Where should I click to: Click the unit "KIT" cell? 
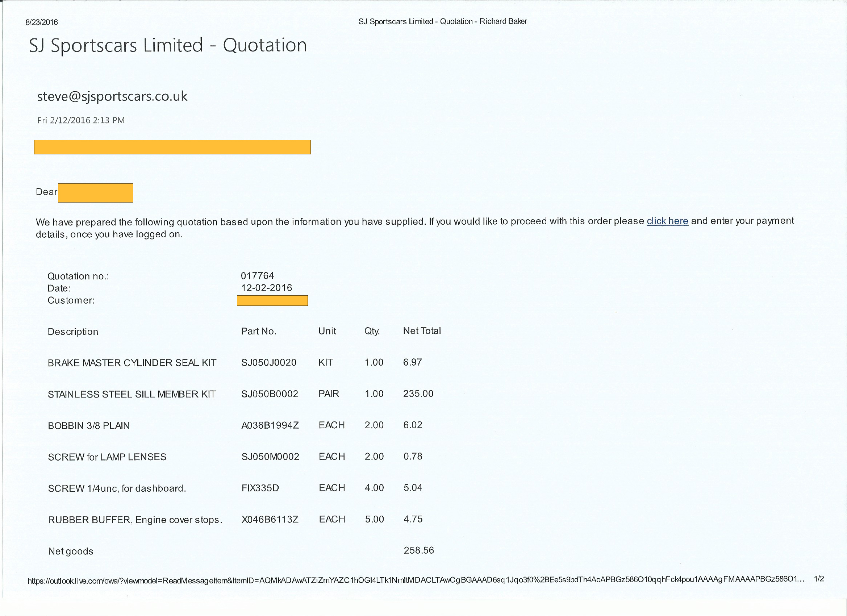point(326,362)
